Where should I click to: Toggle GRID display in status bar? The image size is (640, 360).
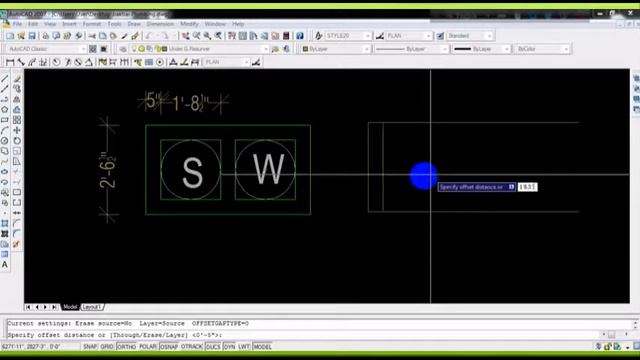point(107,347)
